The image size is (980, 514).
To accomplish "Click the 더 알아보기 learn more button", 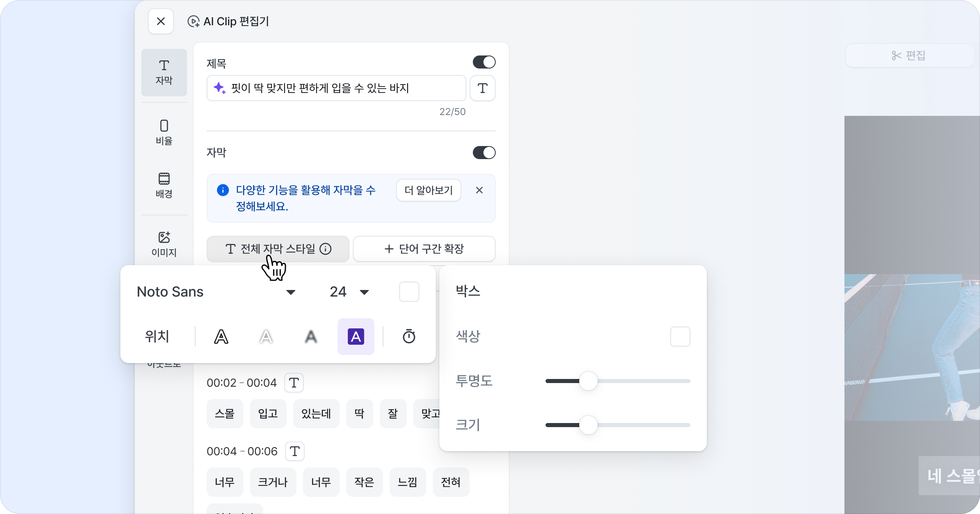I will 429,190.
